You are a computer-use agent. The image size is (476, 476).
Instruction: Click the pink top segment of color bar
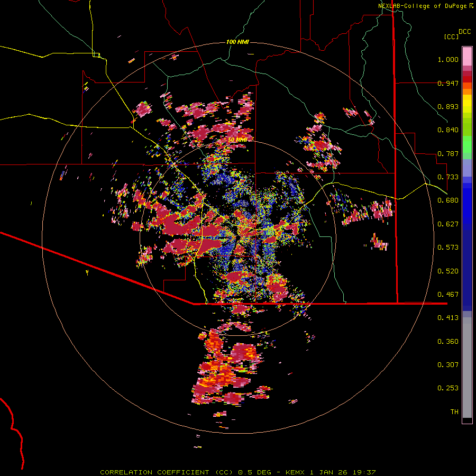467,56
